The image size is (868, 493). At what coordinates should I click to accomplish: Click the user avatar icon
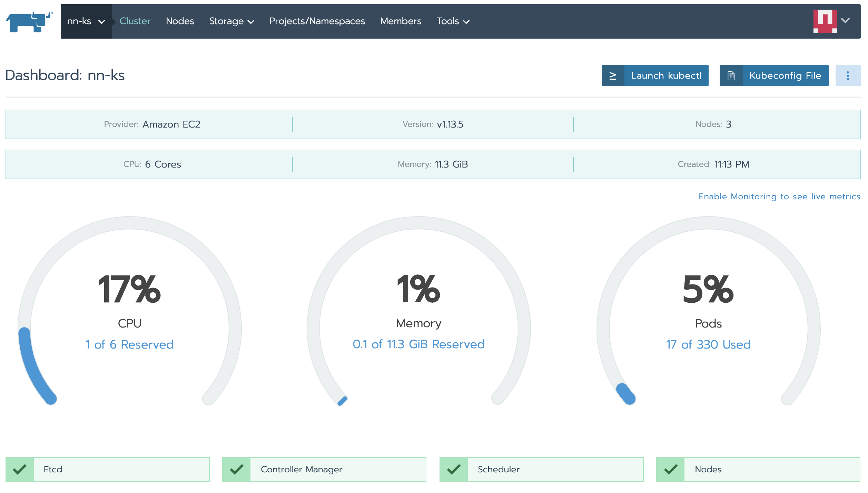click(x=825, y=21)
